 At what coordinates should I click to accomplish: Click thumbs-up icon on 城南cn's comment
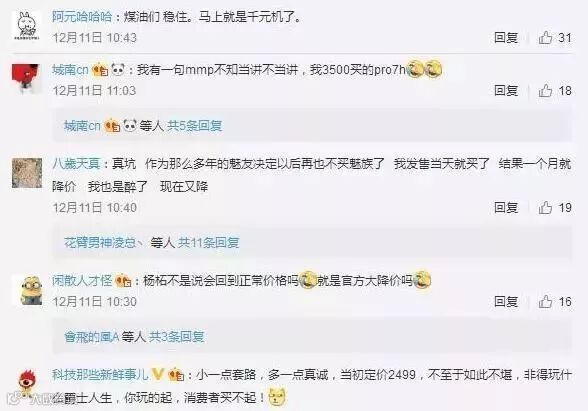(546, 90)
